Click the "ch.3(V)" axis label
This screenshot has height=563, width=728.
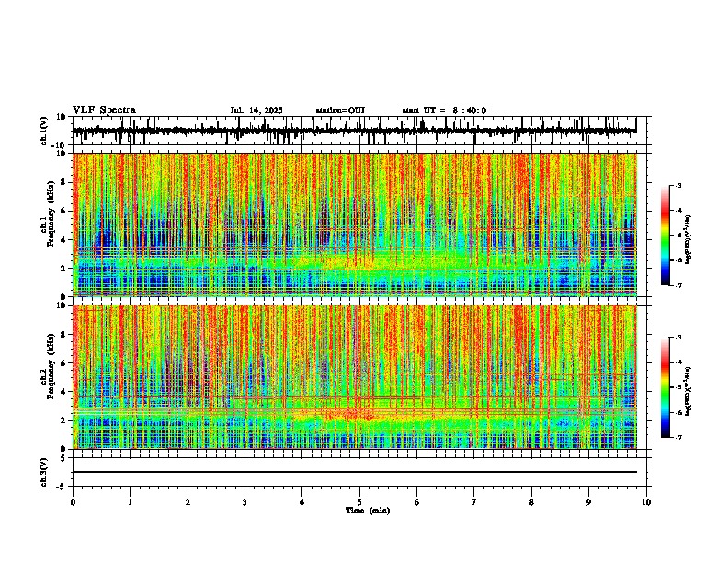pos(44,472)
